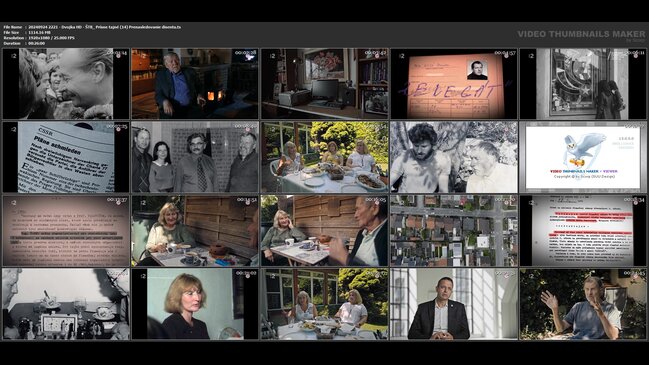Open thumbnail of red-haired woman in black
Screen dimensions: 649x365
click(195, 304)
